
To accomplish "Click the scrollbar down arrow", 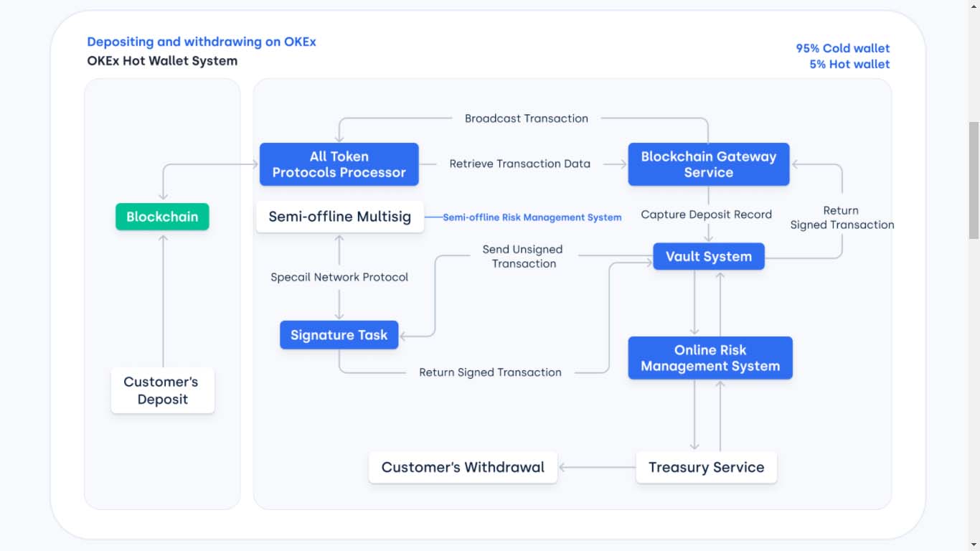I will [x=974, y=545].
